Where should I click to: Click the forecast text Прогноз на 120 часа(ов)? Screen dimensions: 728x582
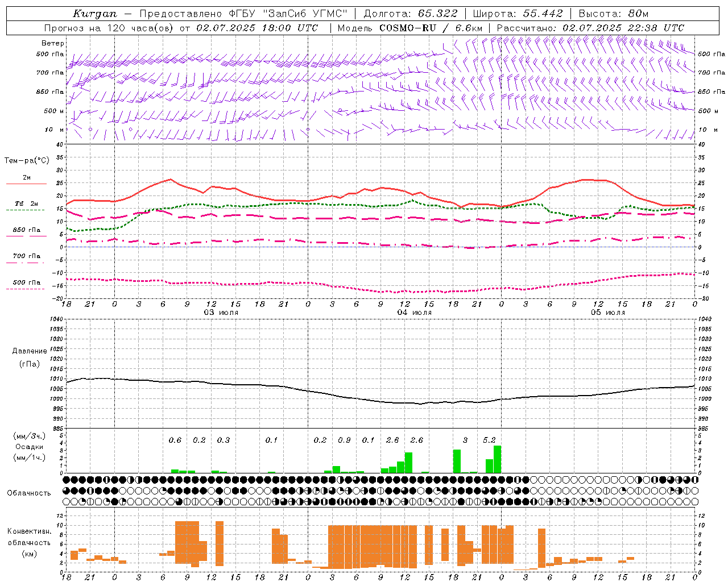coord(110,28)
